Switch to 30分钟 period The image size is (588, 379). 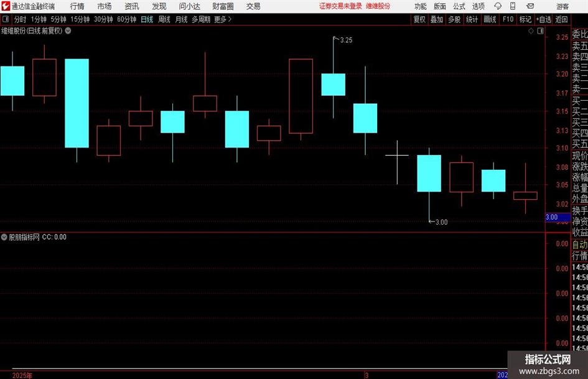click(x=103, y=19)
